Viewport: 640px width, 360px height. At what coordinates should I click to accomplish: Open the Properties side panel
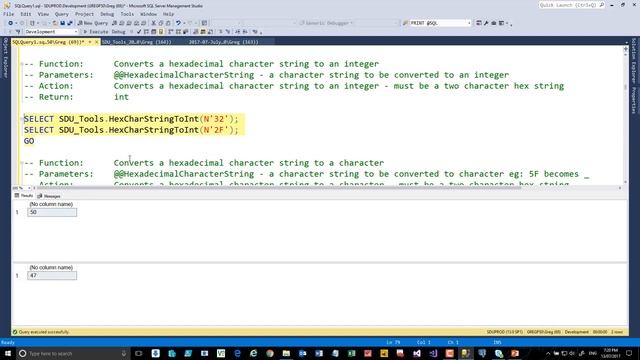click(x=633, y=100)
